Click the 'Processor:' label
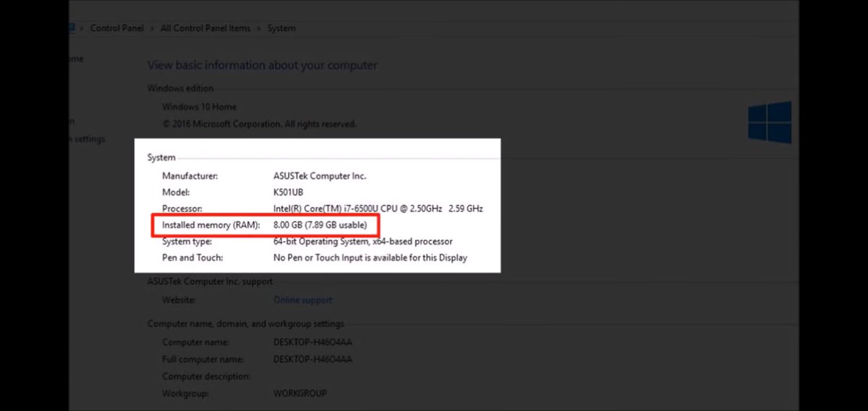Screen dimensions: 868x411 183,208
